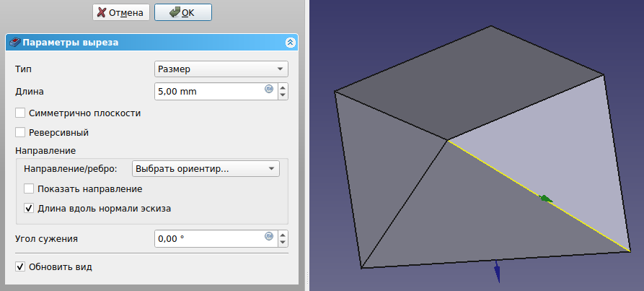Open the expression editor icon in the Угол сужения field

coord(269,236)
